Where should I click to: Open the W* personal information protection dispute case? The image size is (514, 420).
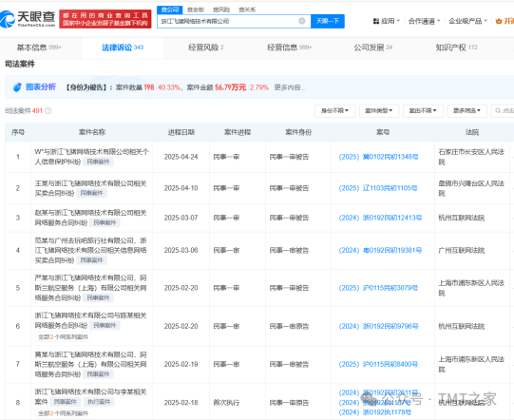92,157
